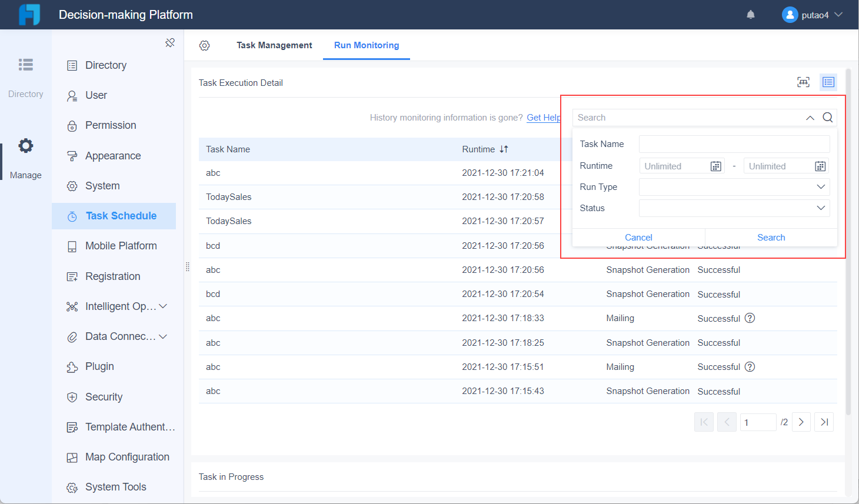Select the list view icon
This screenshot has height=504, width=859.
click(x=828, y=82)
